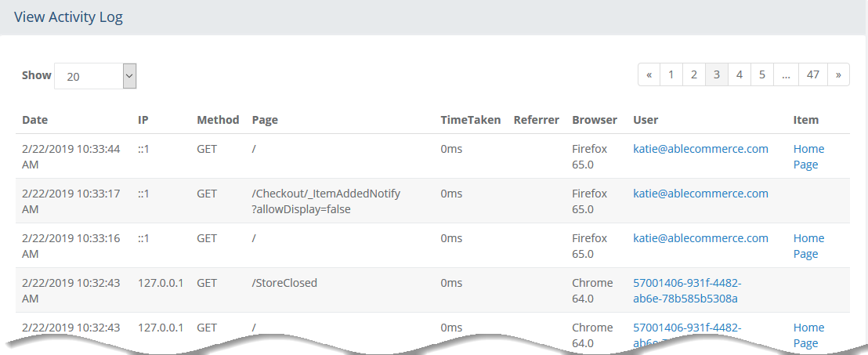
Task: Click the Date column header
Action: (x=35, y=120)
